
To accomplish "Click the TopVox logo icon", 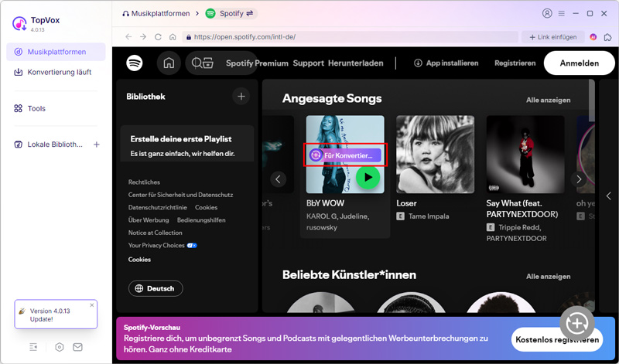I will pyautogui.click(x=19, y=24).
